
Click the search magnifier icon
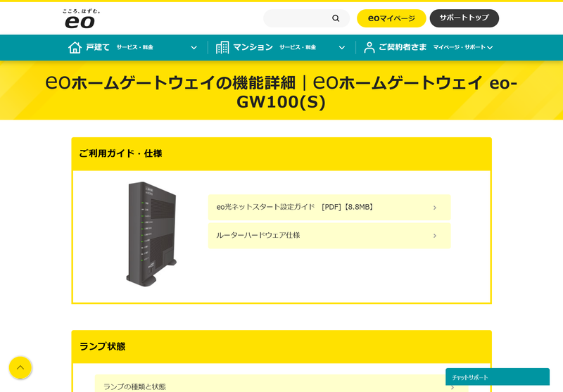(x=336, y=18)
